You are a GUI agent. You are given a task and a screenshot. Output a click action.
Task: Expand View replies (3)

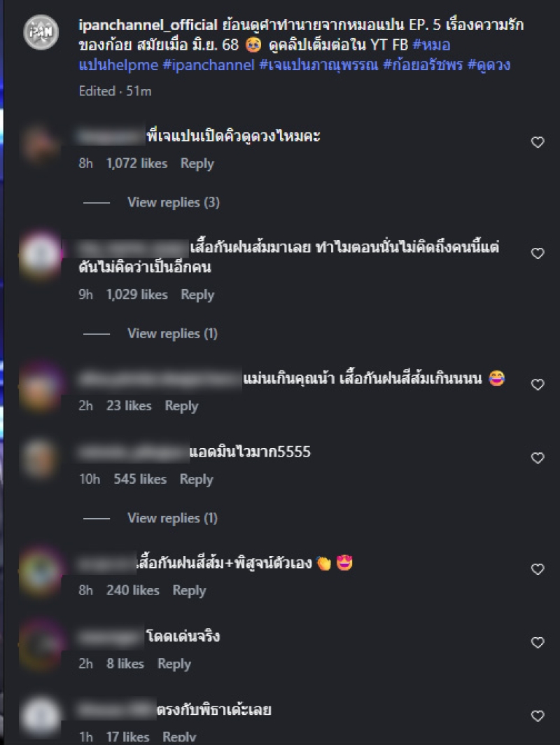click(174, 202)
